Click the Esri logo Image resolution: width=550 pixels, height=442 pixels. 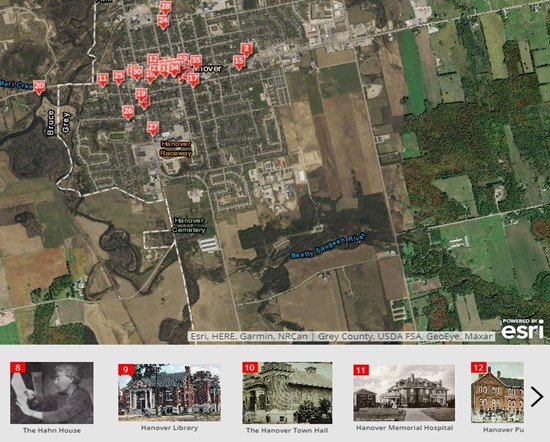click(523, 329)
